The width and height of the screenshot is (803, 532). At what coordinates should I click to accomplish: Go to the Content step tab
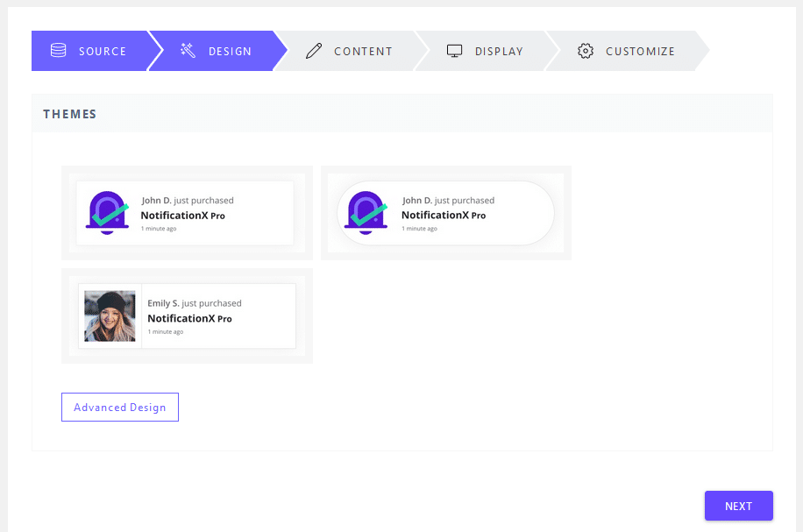pos(352,51)
